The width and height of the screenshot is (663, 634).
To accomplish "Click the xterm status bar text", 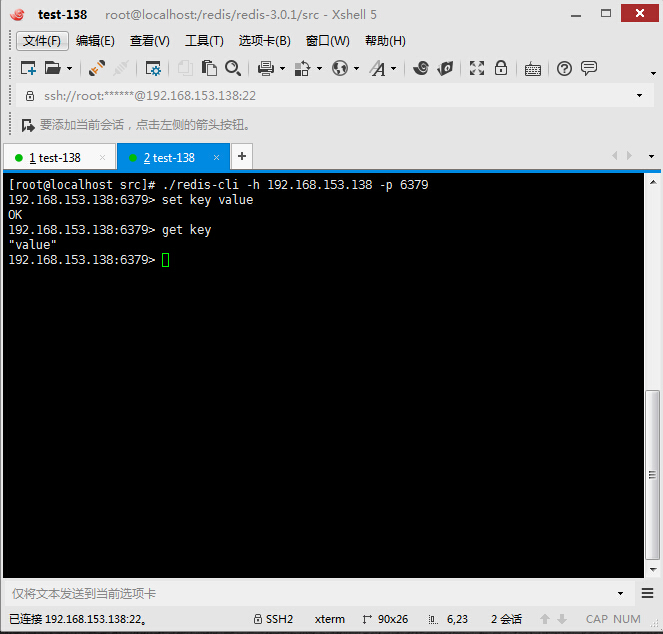I will point(329,619).
